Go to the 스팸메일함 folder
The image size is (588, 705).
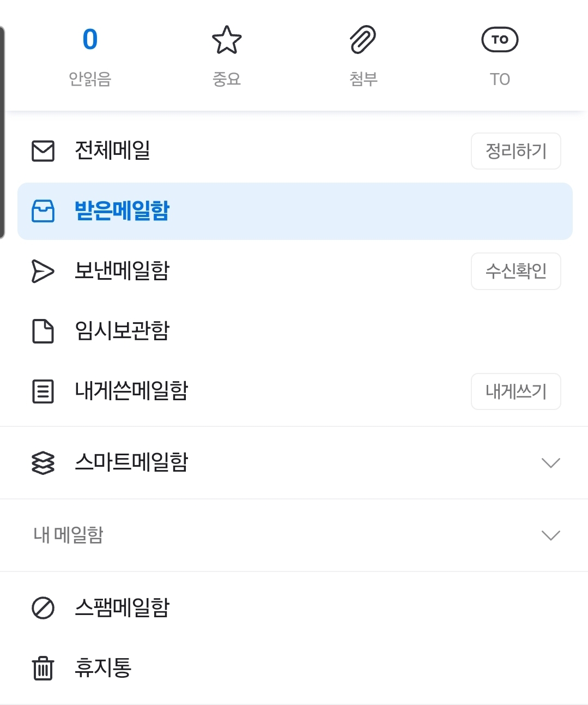pos(122,608)
